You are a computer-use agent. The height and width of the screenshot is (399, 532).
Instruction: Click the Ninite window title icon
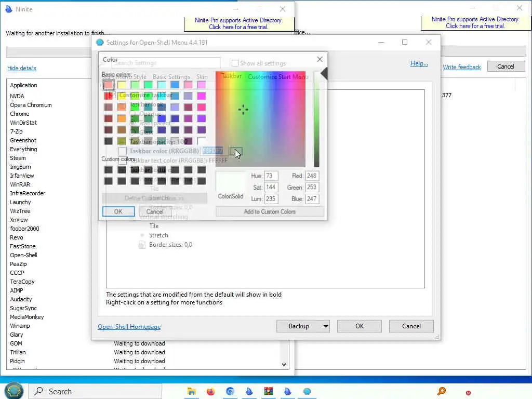[9, 9]
